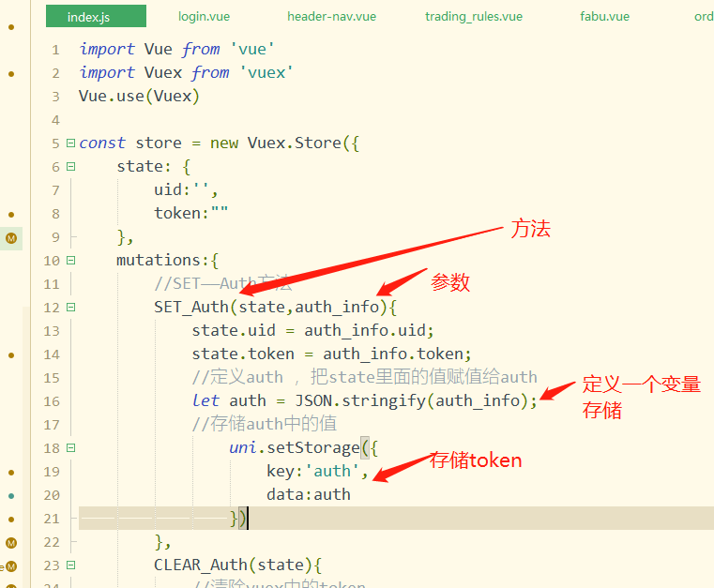Click Vue.use(Vuex) on line 3
714x588 pixels.
pos(139,96)
